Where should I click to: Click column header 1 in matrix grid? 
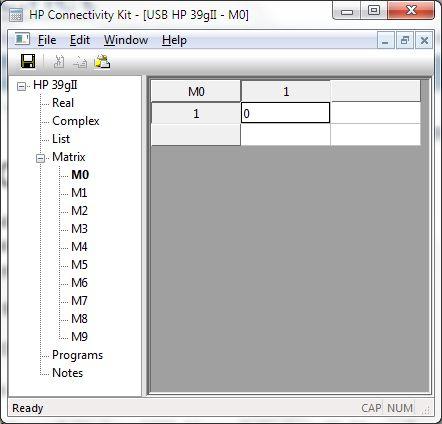tap(285, 91)
